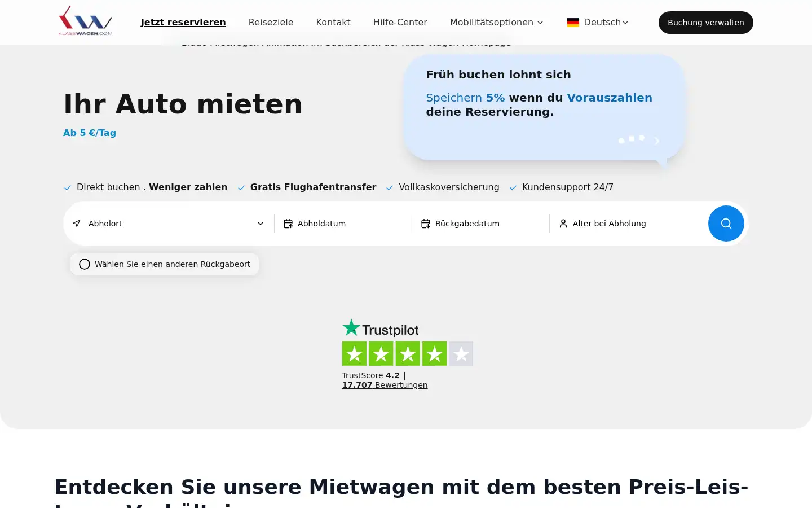Viewport: 812px width, 508px height.
Task: Select the second carousel dot in the banner
Action: pyautogui.click(x=632, y=138)
